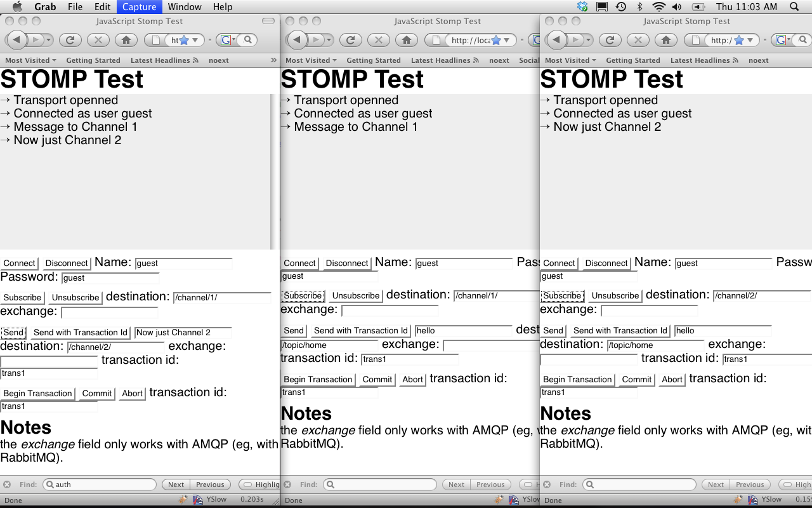This screenshot has height=508, width=812.
Task: Open the Wi-Fi status menu
Action: click(659, 6)
